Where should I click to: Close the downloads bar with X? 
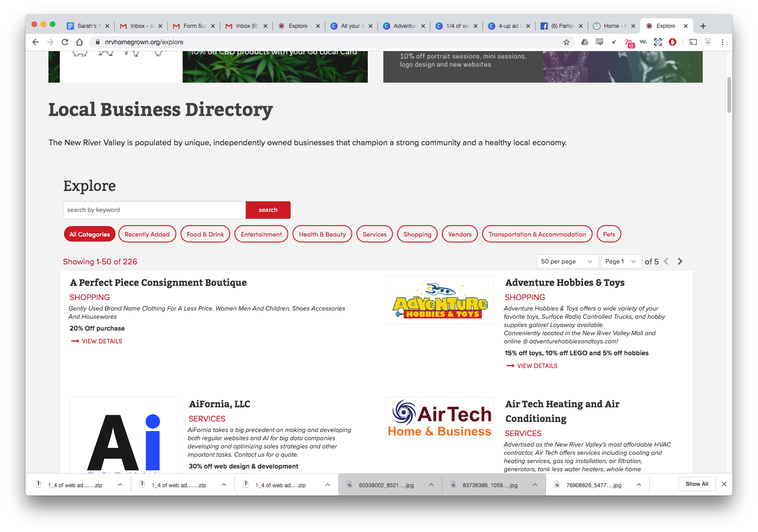[x=724, y=484]
